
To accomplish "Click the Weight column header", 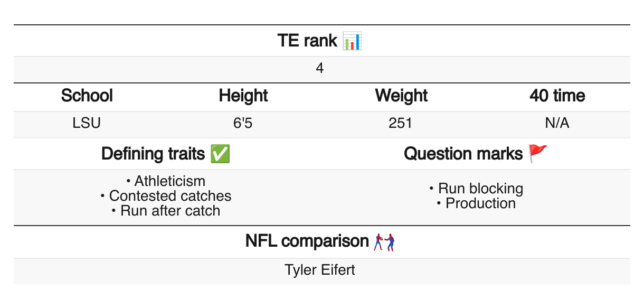I will [x=401, y=96].
